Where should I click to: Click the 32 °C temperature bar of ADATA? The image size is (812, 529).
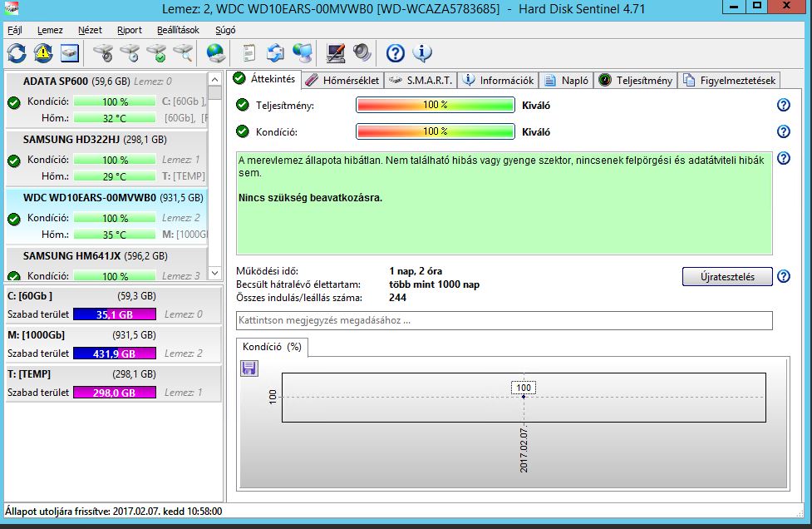click(x=115, y=118)
